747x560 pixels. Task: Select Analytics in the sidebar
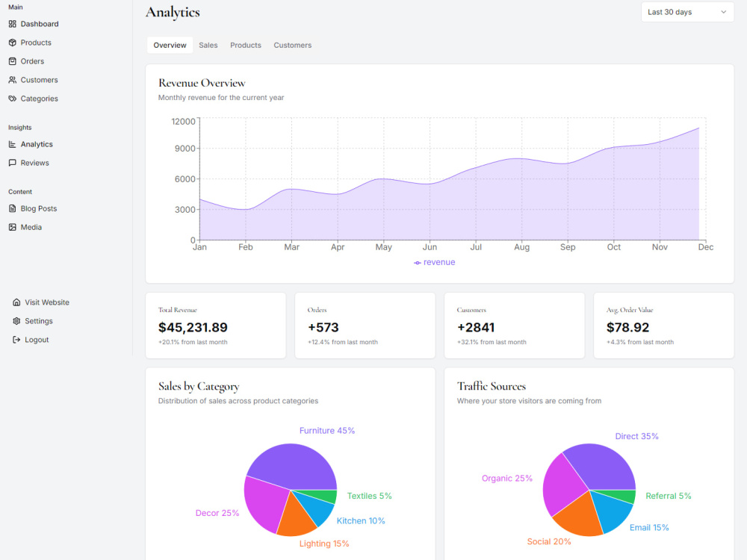pyautogui.click(x=37, y=144)
